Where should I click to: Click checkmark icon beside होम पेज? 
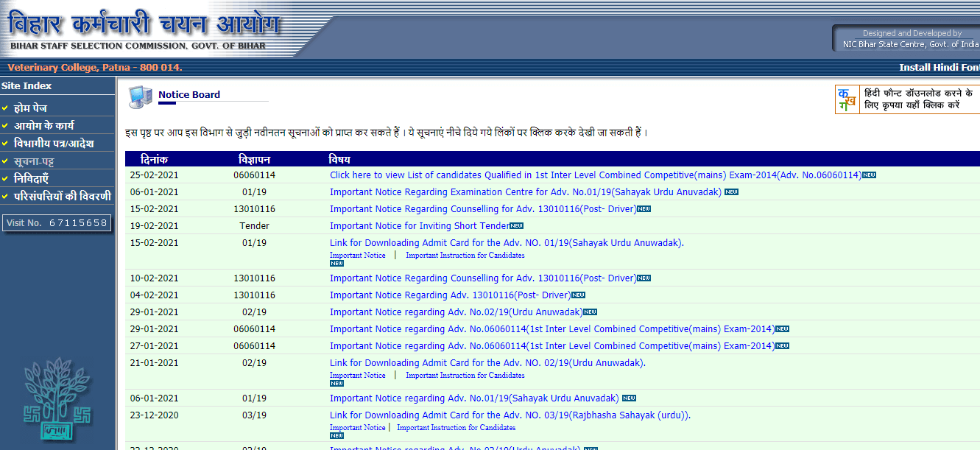click(x=6, y=108)
